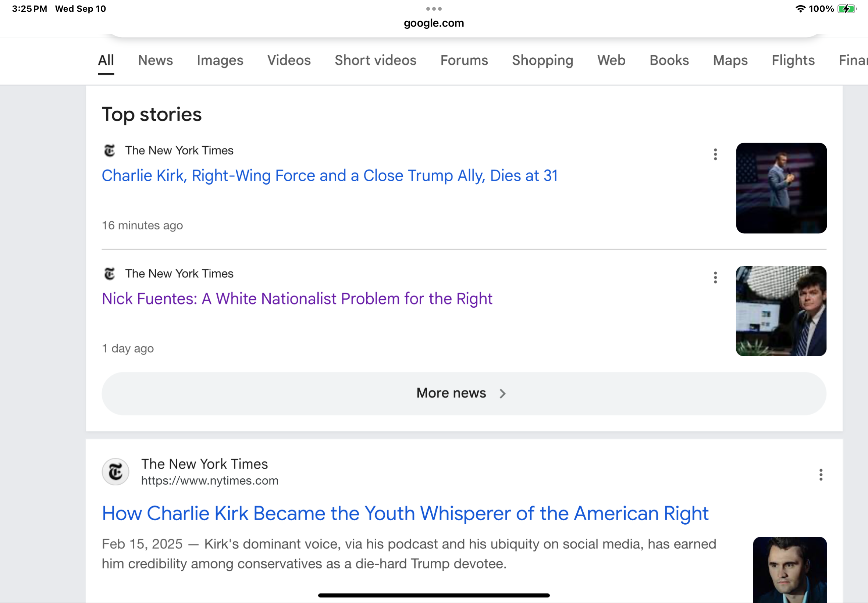Tap the 100% battery percentage text
Viewport: 868px width, 603px height.
(x=821, y=9)
